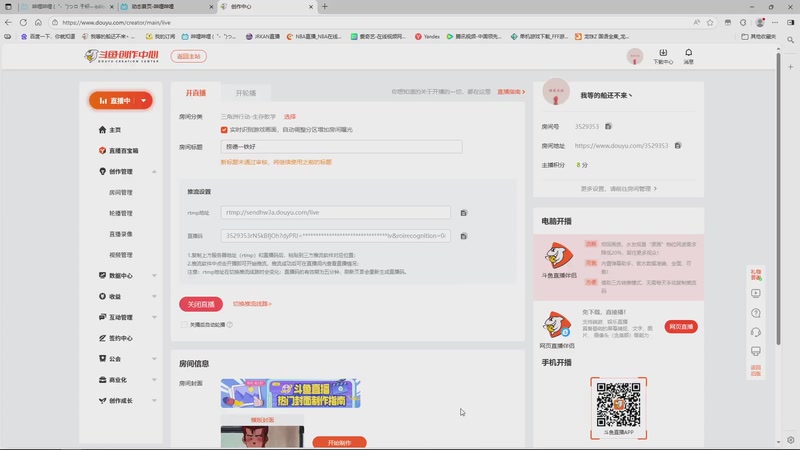Screen dimensions: 800x450
Task: Click the 创作成长 sidebar icon
Action: pos(102,401)
